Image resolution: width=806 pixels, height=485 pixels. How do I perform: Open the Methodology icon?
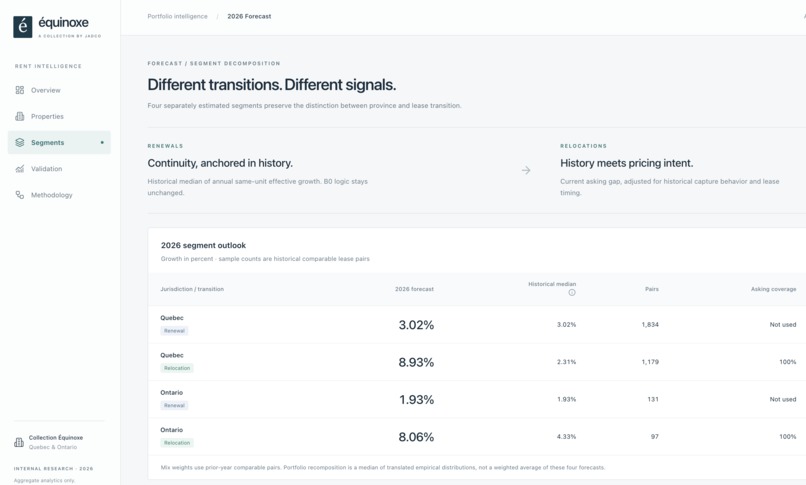[20, 195]
